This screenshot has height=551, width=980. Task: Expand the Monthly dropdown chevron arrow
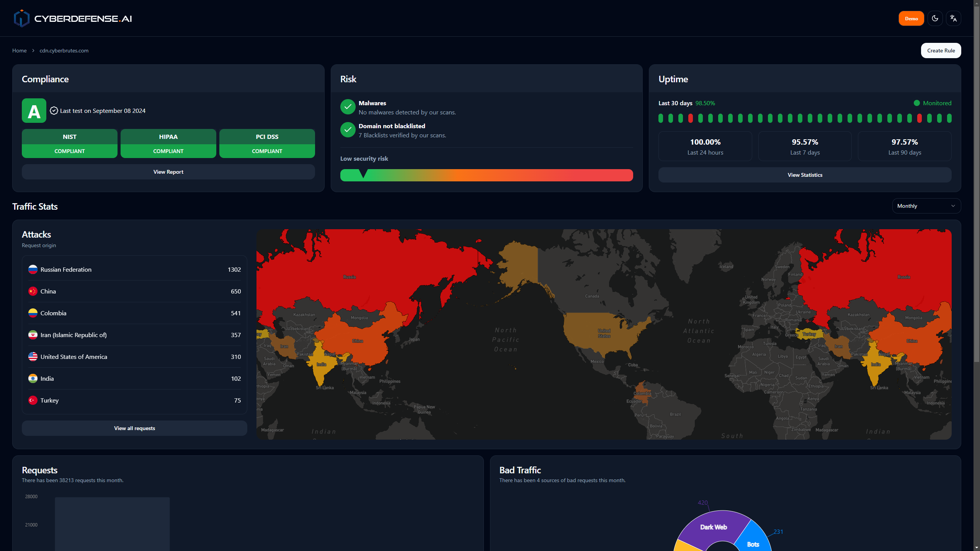tap(953, 206)
